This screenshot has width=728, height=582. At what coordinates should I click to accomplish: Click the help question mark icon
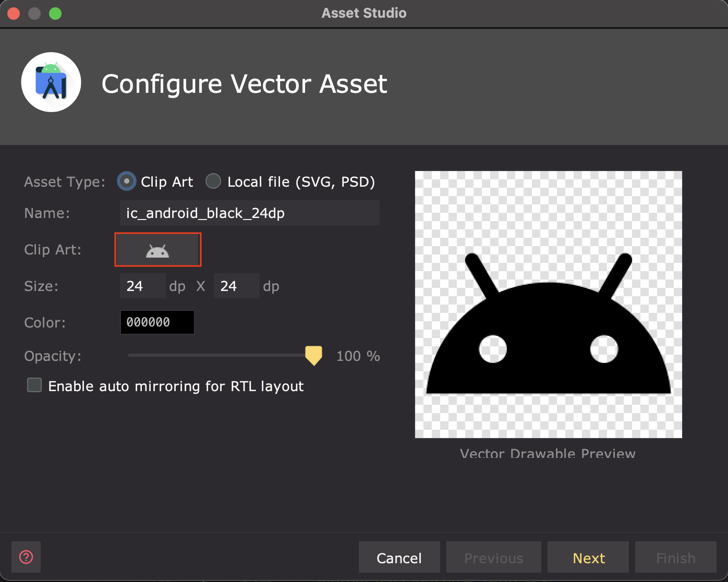tap(26, 557)
